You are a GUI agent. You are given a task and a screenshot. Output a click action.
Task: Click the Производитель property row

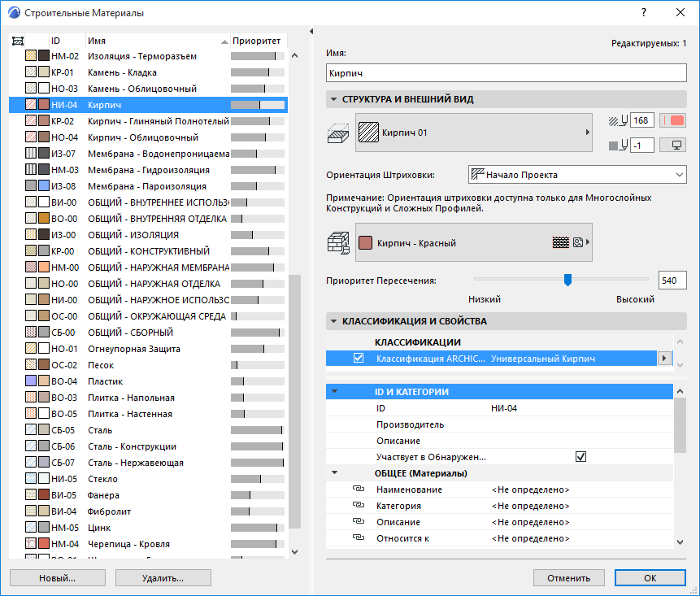point(499,424)
